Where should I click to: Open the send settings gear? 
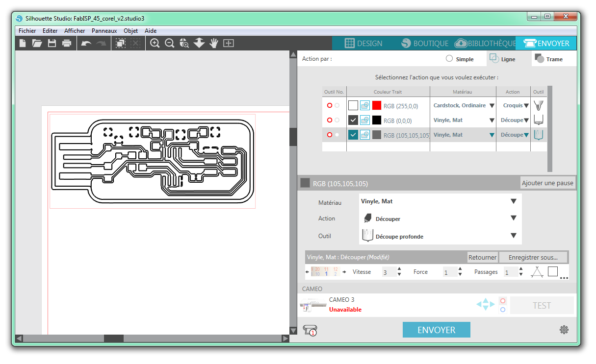tap(564, 330)
